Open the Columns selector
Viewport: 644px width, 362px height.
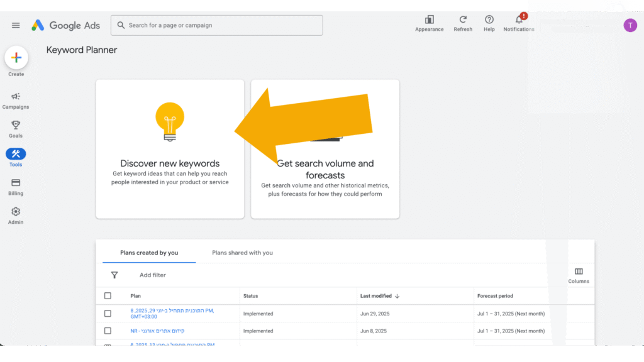pos(579,275)
